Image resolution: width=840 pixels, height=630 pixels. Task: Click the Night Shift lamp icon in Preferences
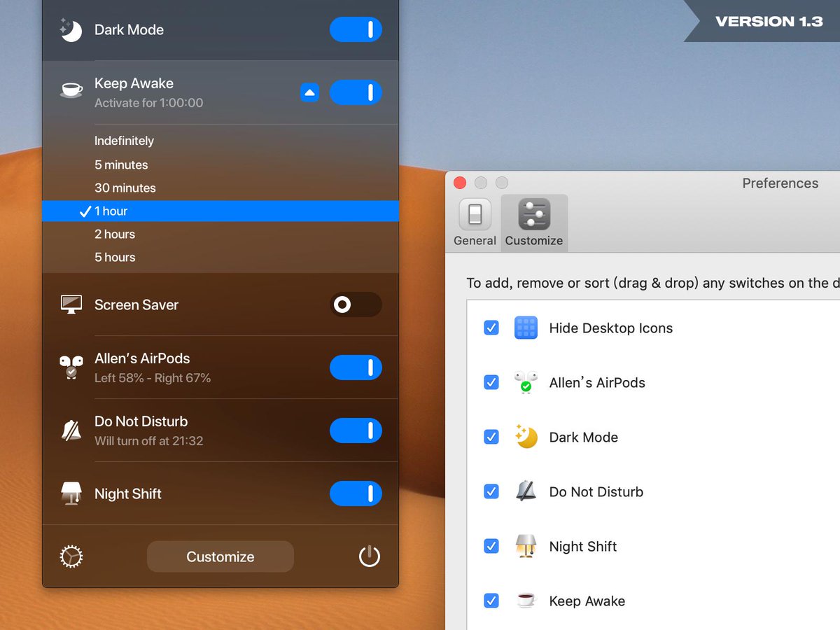(526, 546)
